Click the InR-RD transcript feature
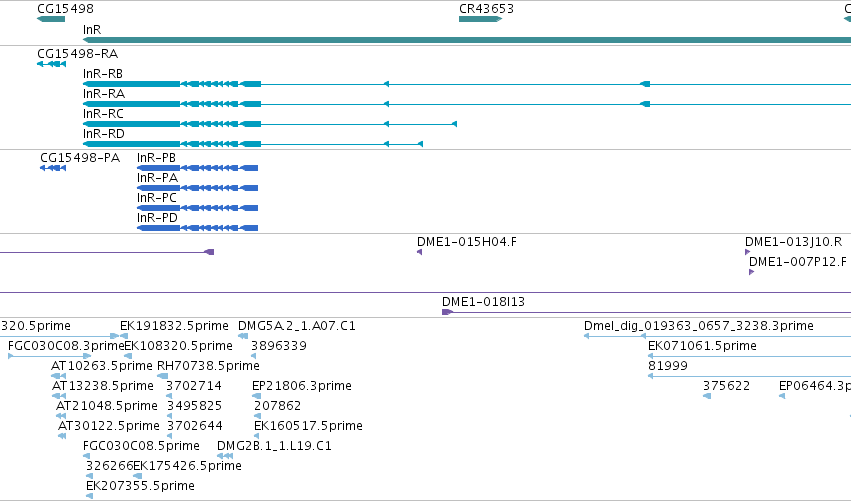 pos(253,144)
